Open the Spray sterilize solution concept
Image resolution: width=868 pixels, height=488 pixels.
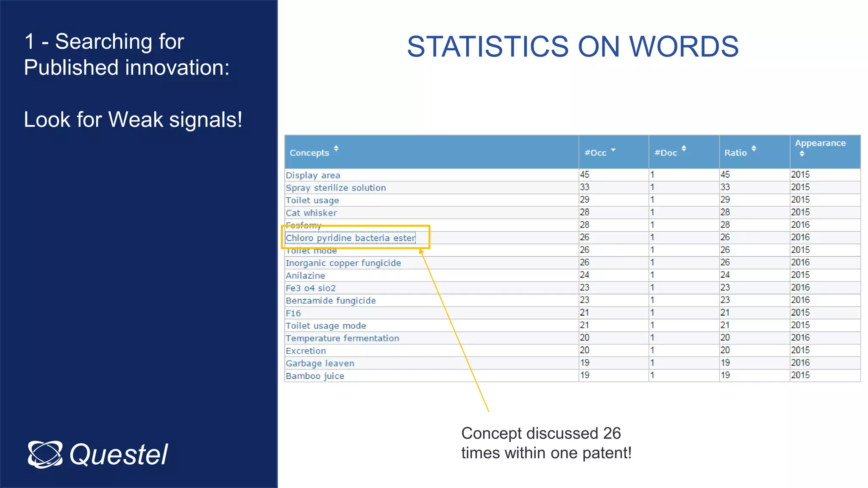coord(336,188)
